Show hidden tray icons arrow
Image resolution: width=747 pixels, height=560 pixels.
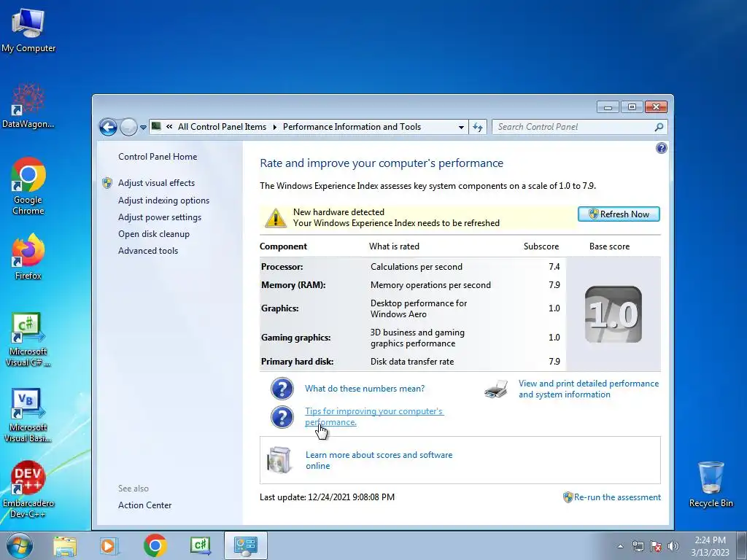[620, 546]
